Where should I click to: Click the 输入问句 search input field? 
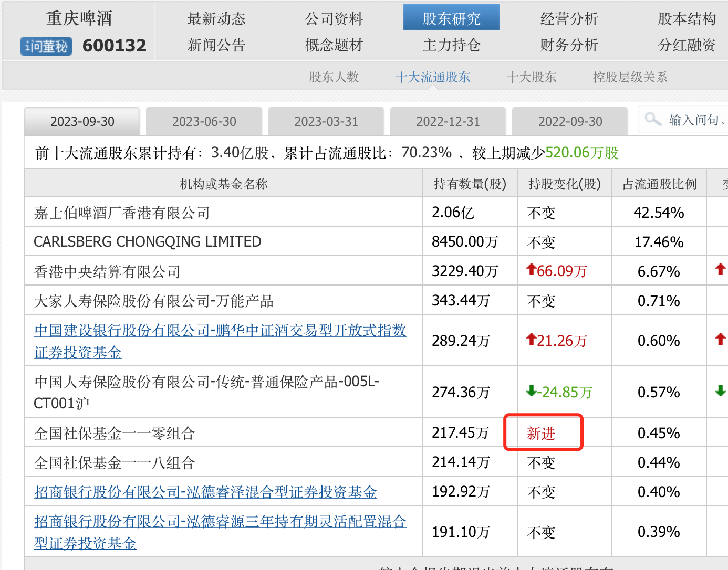pos(683,120)
